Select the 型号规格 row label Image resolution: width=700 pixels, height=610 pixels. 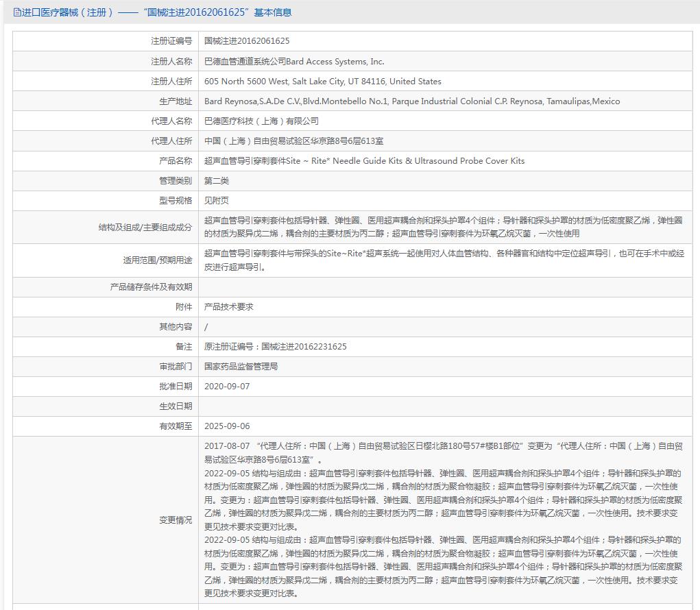176,200
